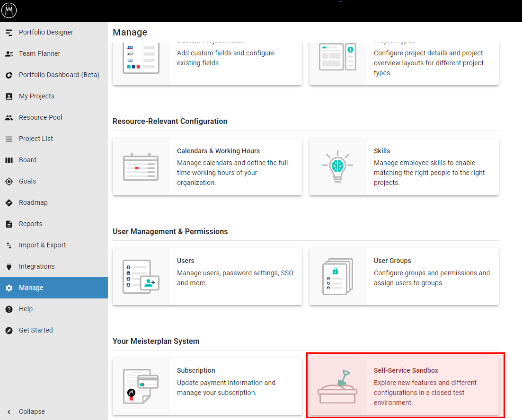Click the Roadmap diamond icon
Screen dimensions: 522x420
[9, 203]
